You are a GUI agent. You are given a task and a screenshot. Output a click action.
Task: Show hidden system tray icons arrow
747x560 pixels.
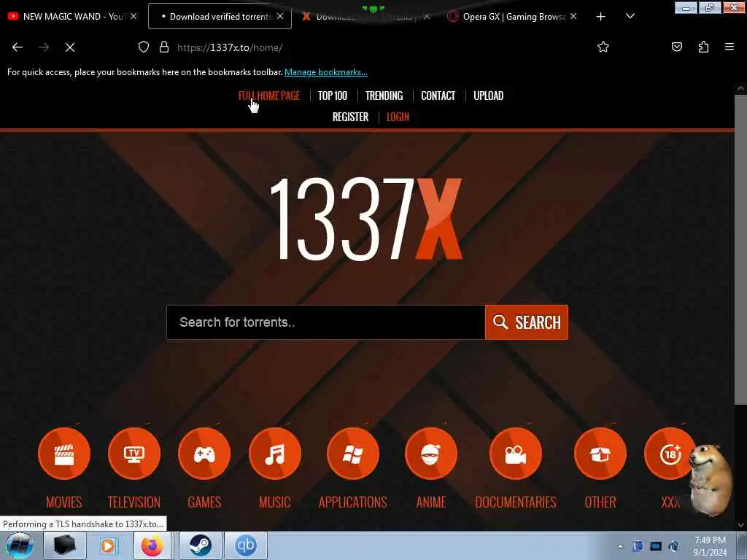pyautogui.click(x=620, y=546)
